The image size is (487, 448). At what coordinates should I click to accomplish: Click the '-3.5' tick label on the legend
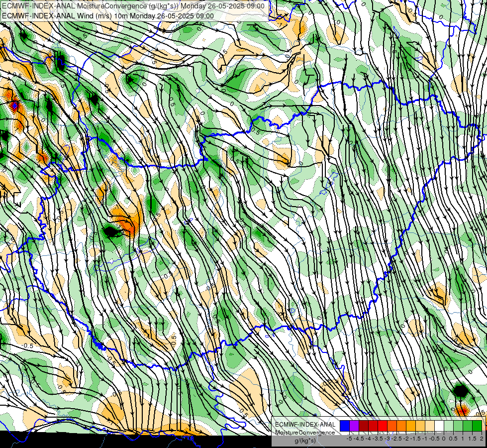tap(378, 439)
